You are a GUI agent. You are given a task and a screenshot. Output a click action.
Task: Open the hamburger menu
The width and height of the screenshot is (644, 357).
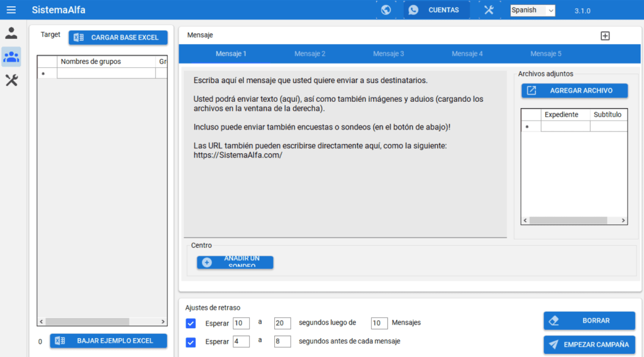pyautogui.click(x=11, y=10)
